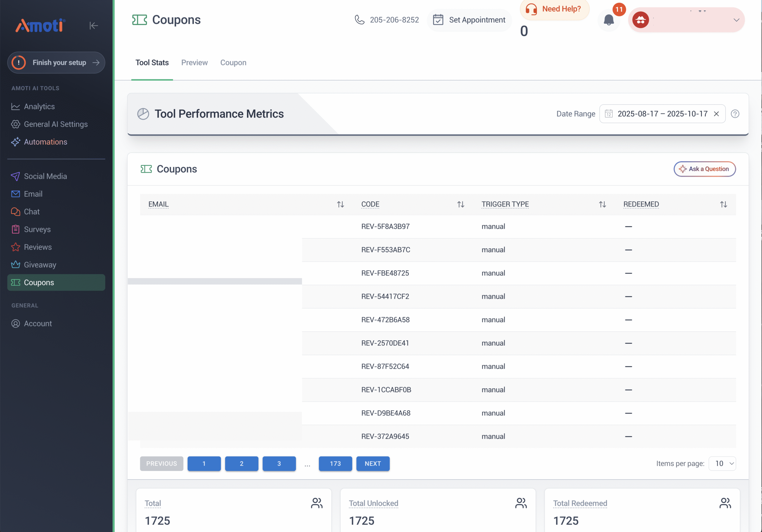Open Social Media in the sidebar
762x532 pixels.
pyautogui.click(x=45, y=176)
